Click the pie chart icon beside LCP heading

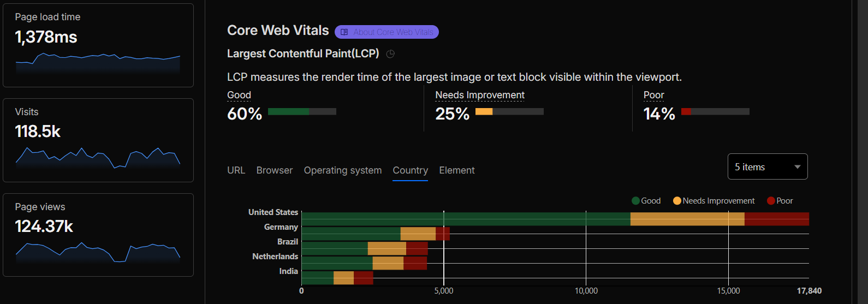tap(390, 54)
